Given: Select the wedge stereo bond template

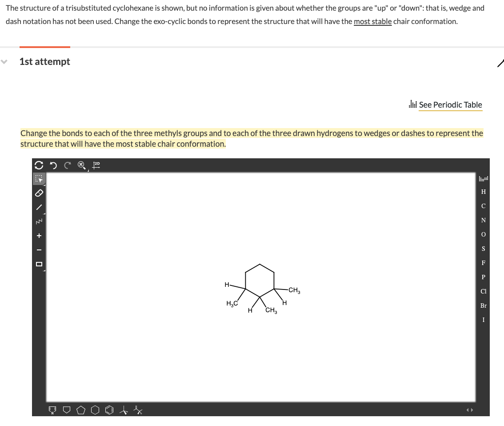Looking at the screenshot, I should (x=123, y=410).
